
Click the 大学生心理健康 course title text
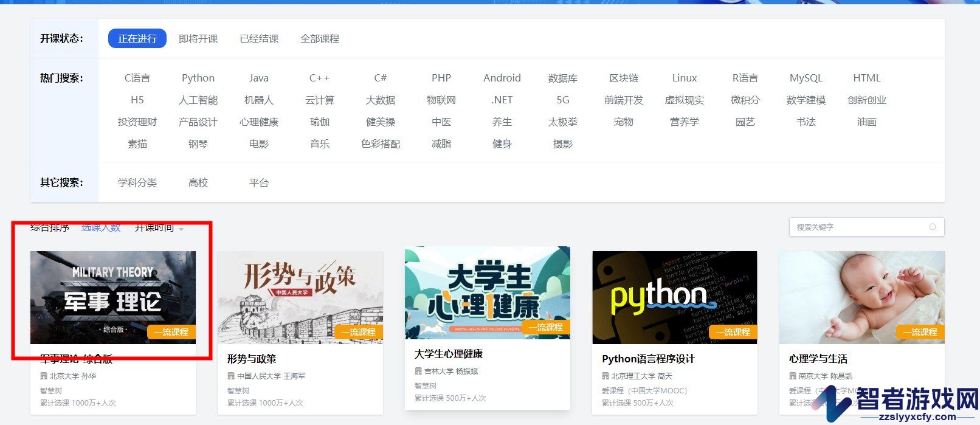449,354
